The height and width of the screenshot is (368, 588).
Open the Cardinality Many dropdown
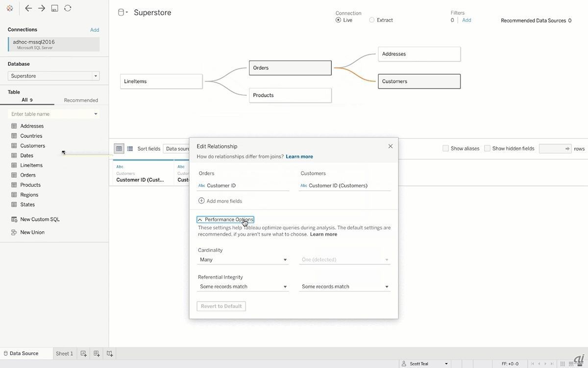coord(243,260)
